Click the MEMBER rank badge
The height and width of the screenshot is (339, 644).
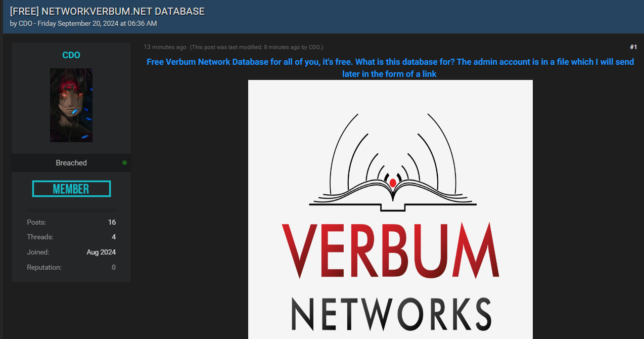[x=71, y=189]
